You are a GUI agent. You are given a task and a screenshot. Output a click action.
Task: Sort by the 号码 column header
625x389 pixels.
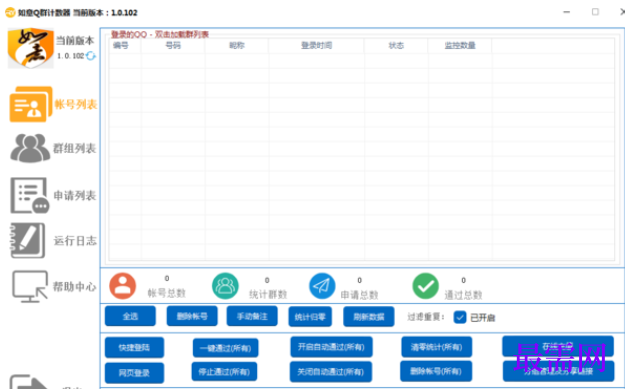click(x=173, y=45)
